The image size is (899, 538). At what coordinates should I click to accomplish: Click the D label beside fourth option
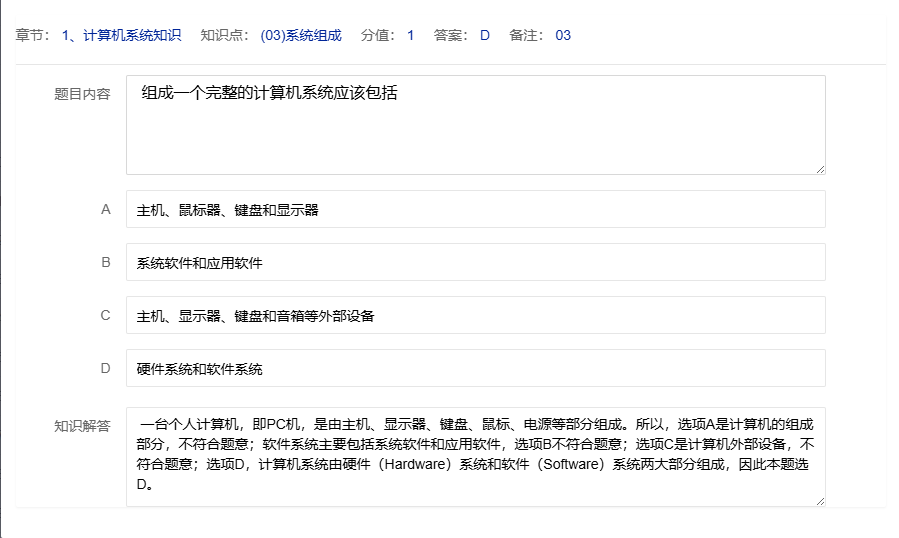tap(105, 369)
